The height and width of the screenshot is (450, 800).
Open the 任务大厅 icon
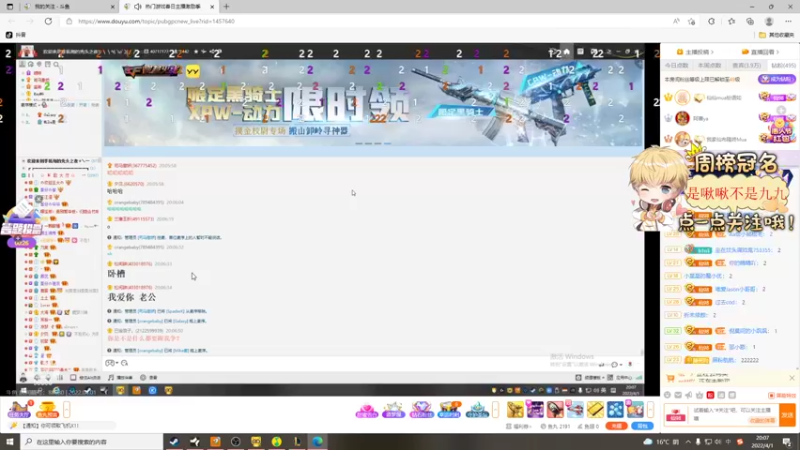[19, 410]
